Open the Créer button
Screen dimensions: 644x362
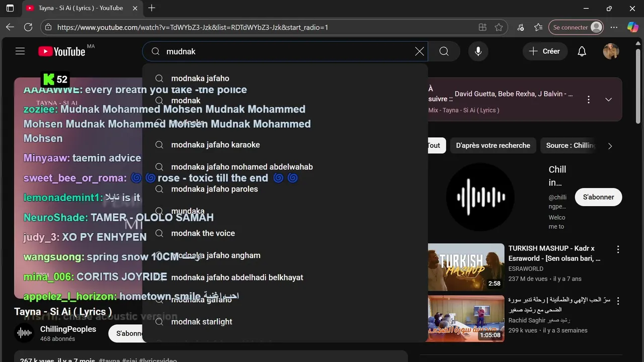click(545, 51)
